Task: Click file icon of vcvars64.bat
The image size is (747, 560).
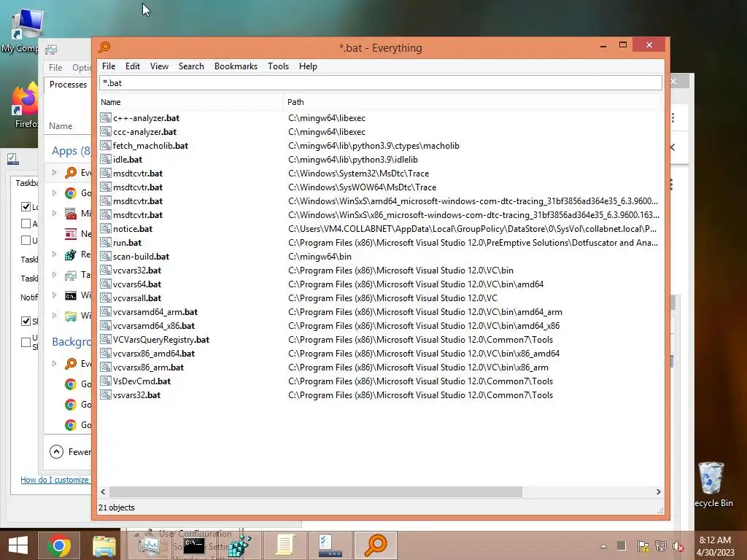Action: coord(106,284)
